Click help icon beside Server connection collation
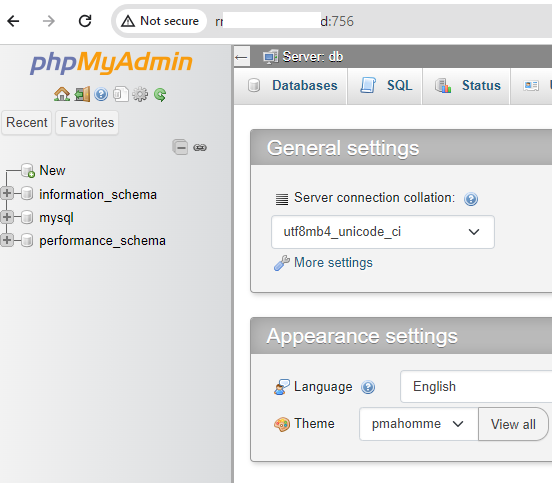The image size is (552, 483). pos(471,199)
